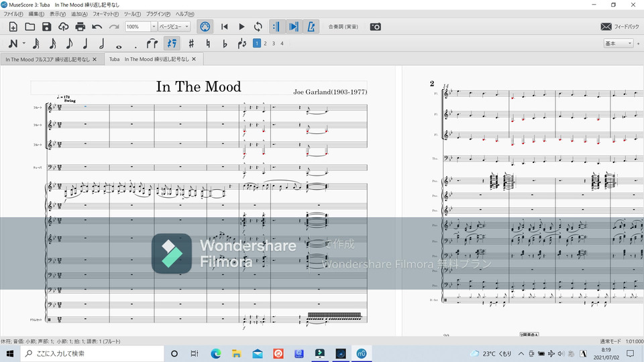This screenshot has height=362, width=644.
Task: Select voice 1
Action: click(x=257, y=43)
